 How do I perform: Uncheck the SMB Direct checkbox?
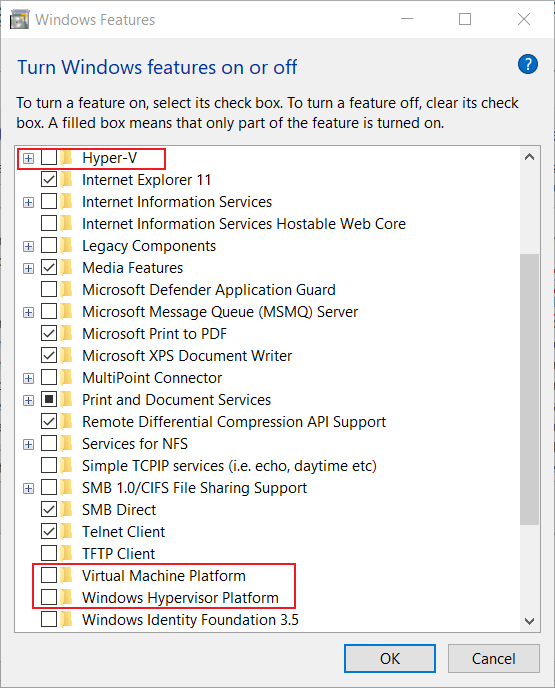[49, 509]
